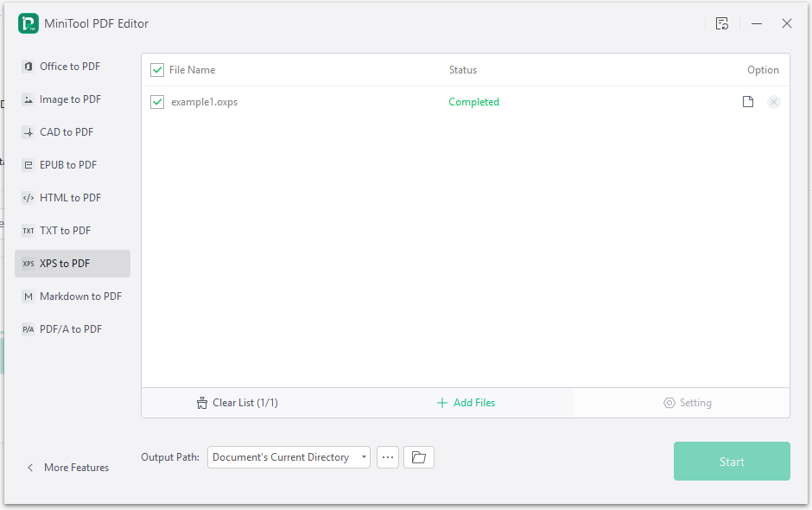
Task: Click Add Files label
Action: (x=474, y=403)
